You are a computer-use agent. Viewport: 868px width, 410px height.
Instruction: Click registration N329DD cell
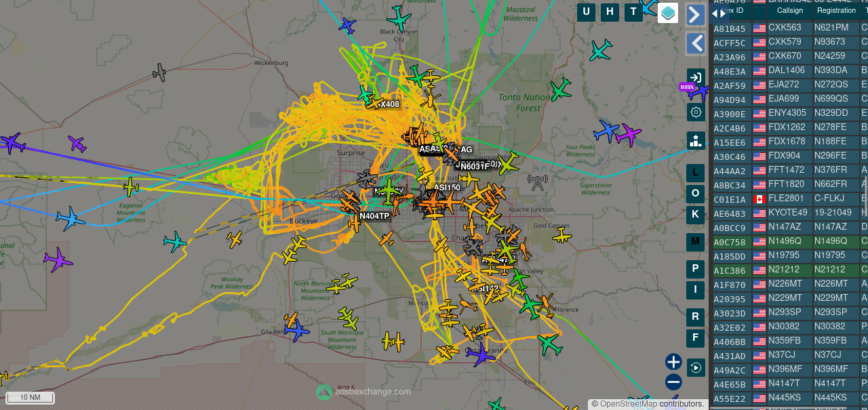click(836, 113)
